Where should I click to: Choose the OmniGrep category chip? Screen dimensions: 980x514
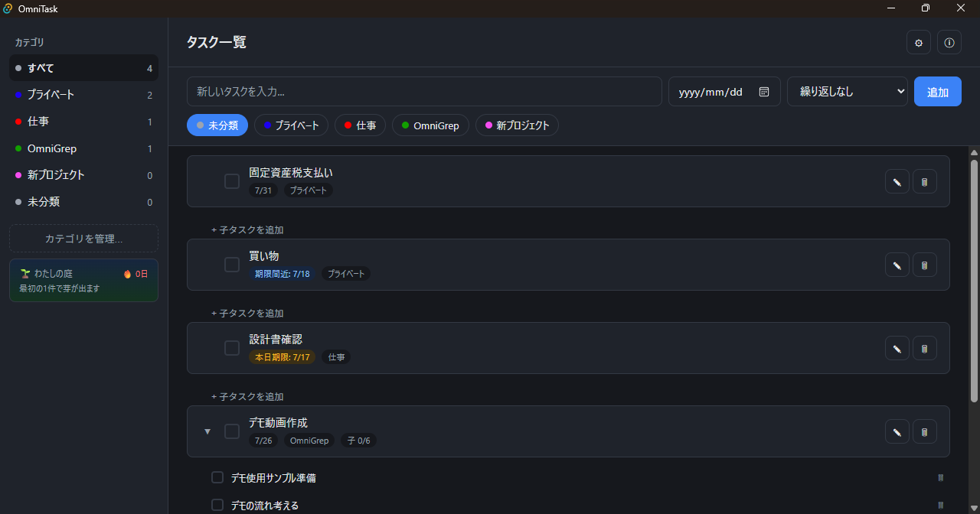[x=430, y=125]
